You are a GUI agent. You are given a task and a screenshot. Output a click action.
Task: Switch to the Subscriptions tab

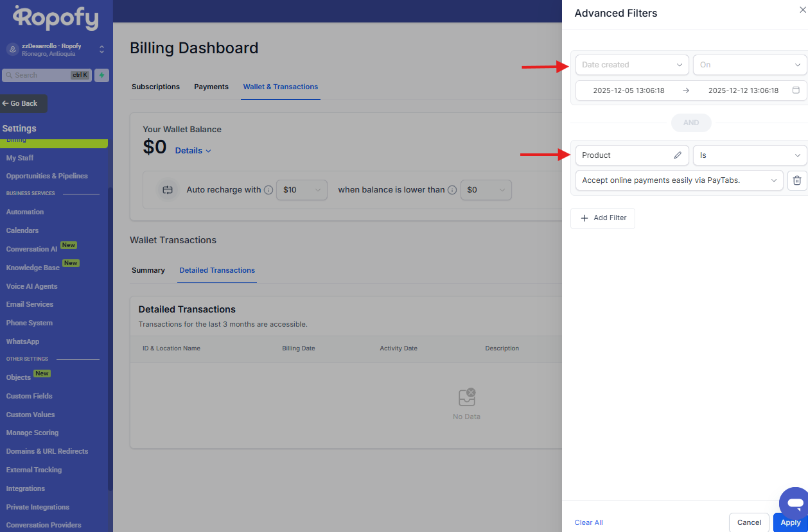(x=155, y=87)
